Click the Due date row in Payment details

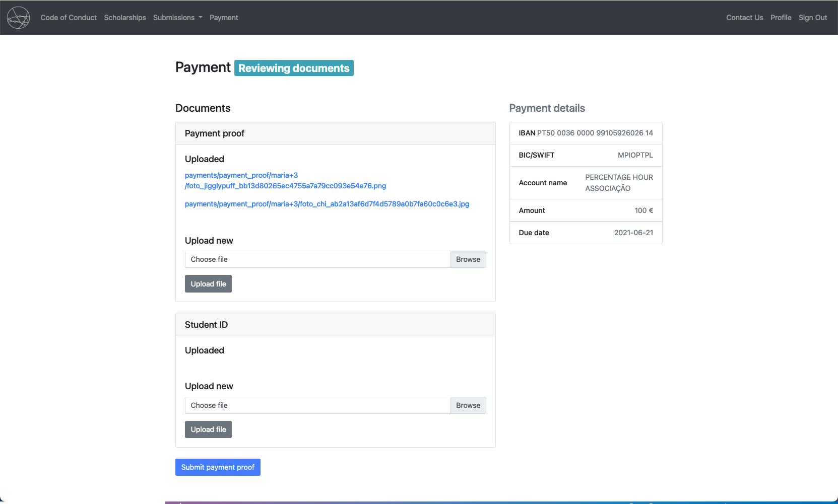[586, 233]
